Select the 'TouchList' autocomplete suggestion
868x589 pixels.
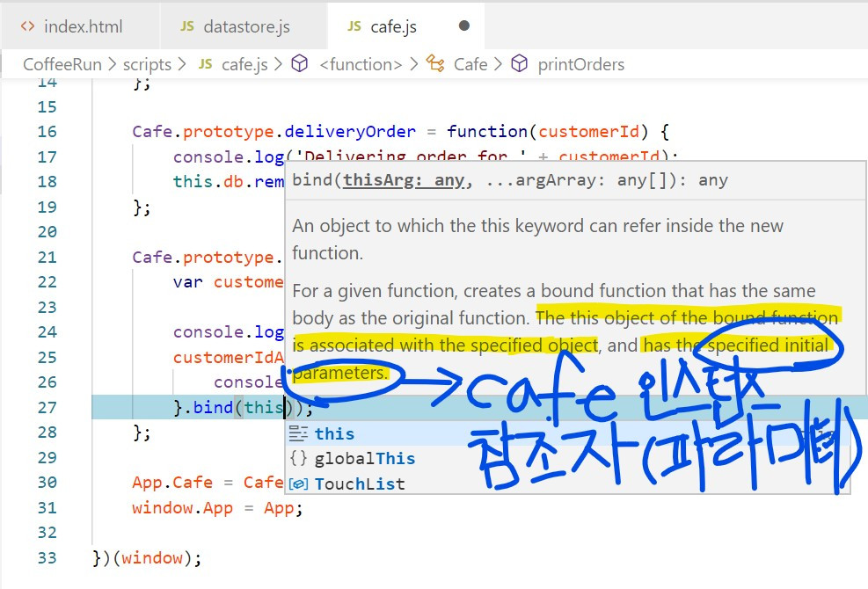point(567,484)
